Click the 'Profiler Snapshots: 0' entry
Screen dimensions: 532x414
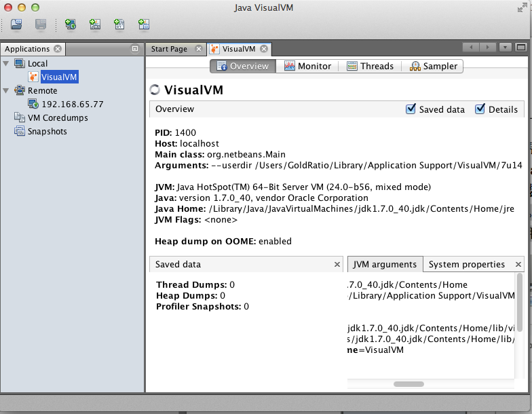(x=202, y=307)
